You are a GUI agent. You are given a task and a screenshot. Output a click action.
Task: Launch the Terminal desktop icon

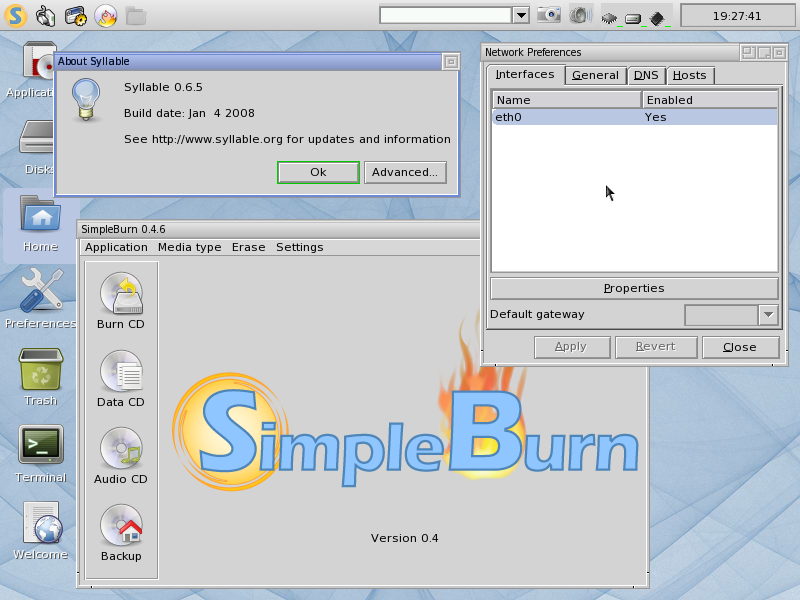(41, 454)
